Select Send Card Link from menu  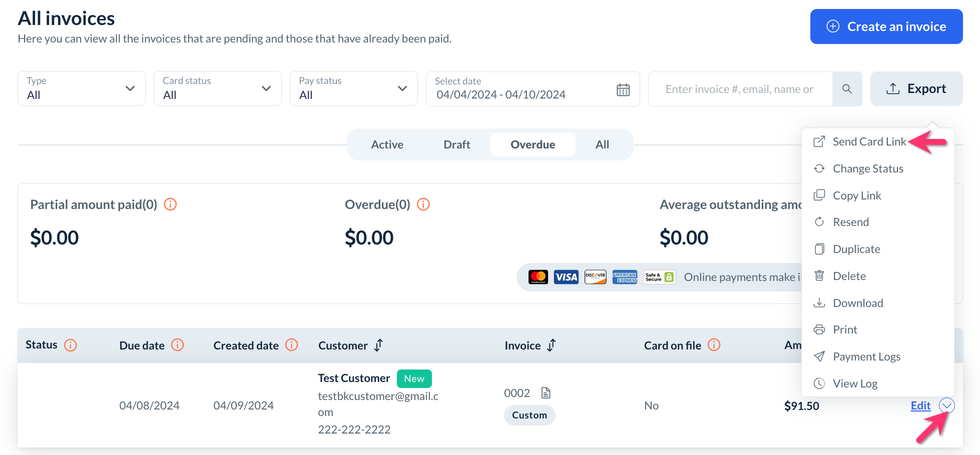coord(869,142)
